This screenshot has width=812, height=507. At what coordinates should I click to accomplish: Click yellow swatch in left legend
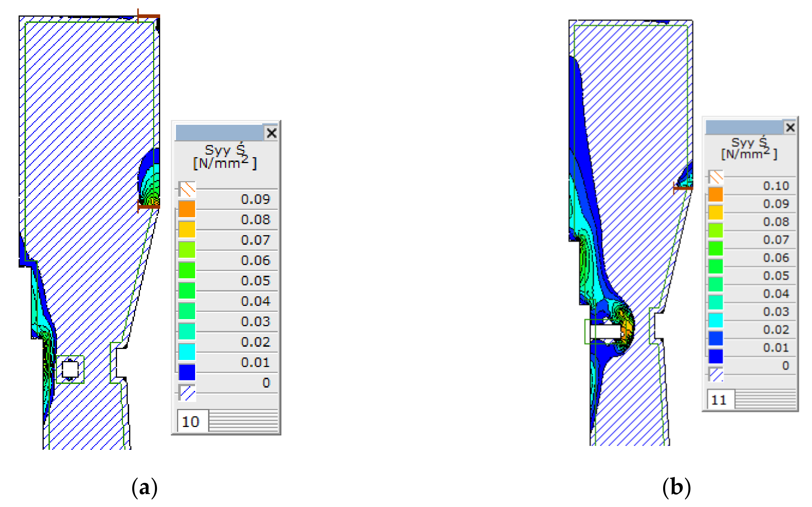(187, 229)
